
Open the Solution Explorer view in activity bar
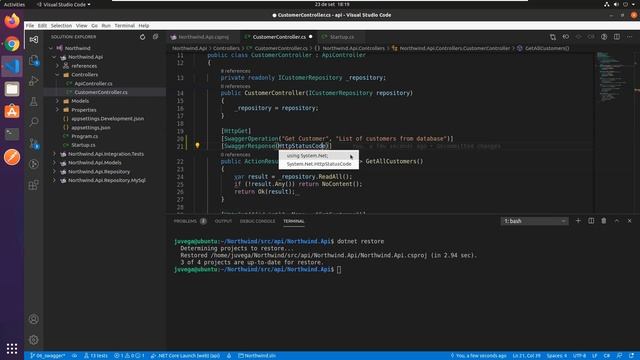click(34, 40)
